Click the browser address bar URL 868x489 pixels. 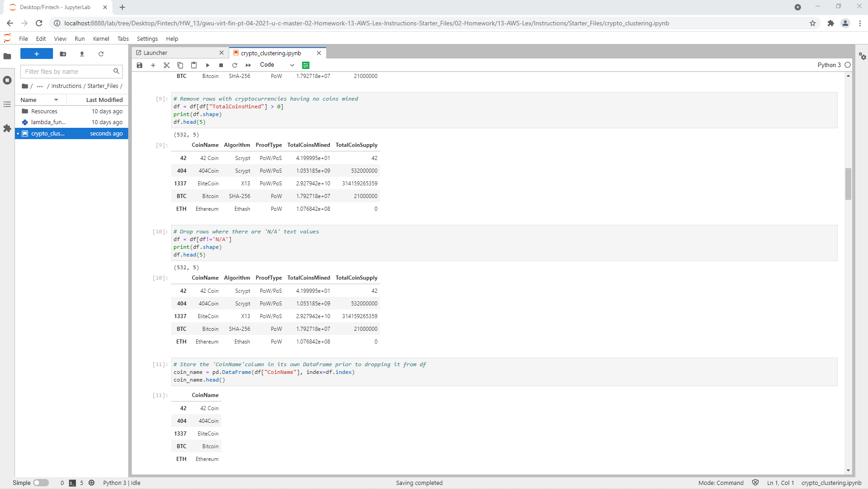[x=366, y=23]
